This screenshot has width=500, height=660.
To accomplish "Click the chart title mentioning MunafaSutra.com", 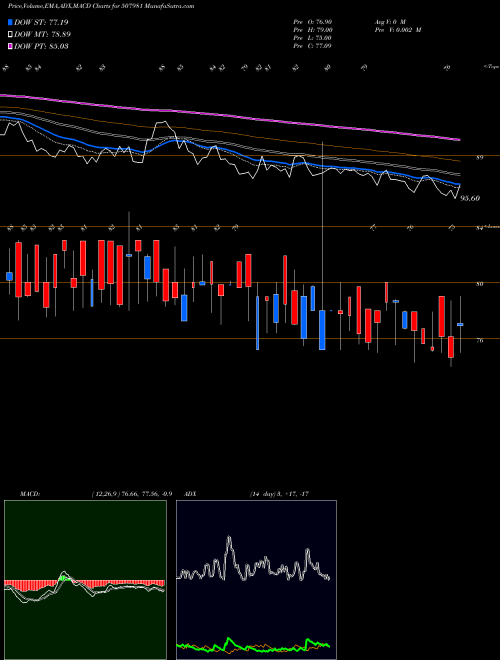I will 101,7.
